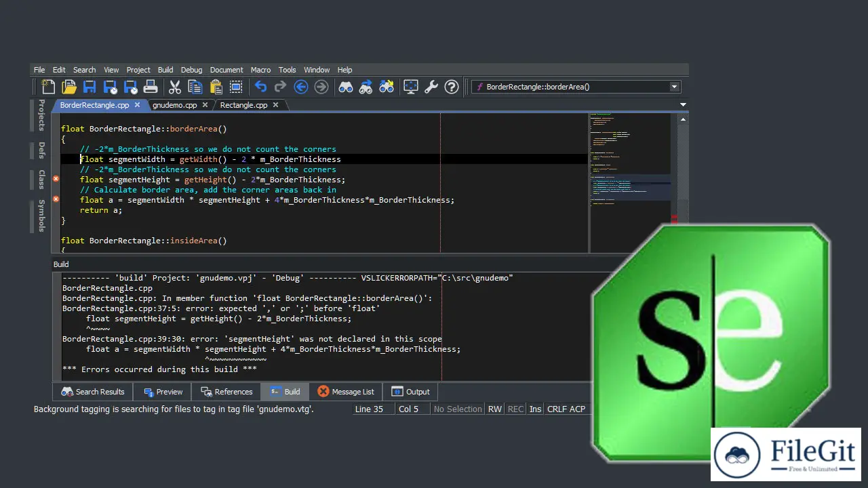Open the Document menu

(x=226, y=70)
